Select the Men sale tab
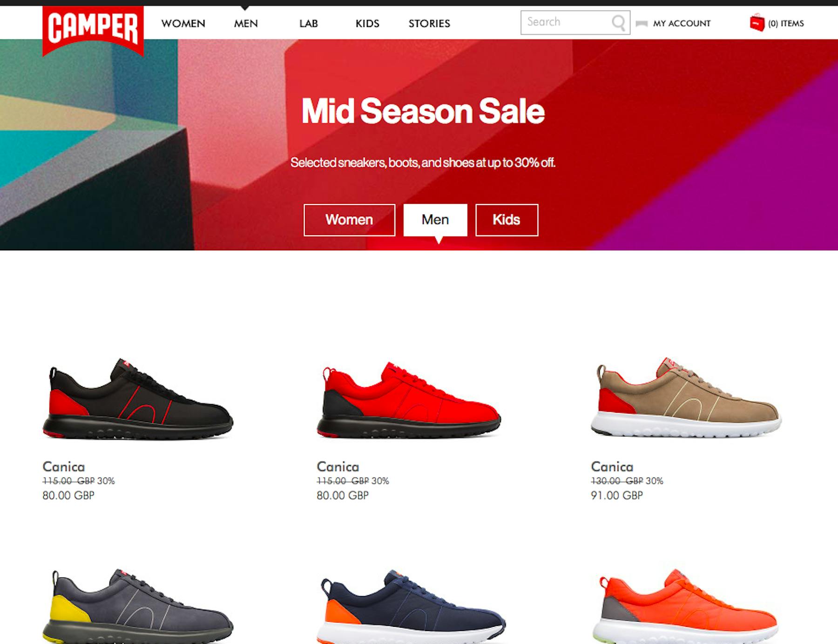This screenshot has width=838, height=644. tap(435, 220)
